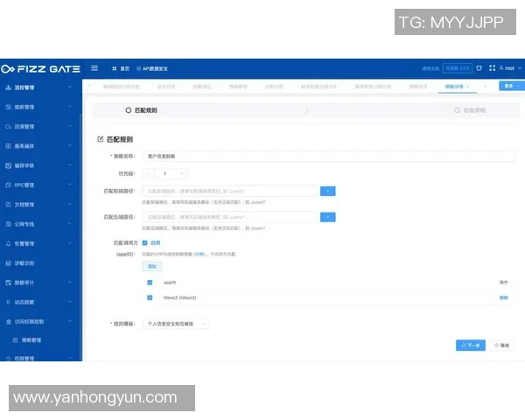Click the 文档管理 sidebar icon
525x420 pixels.
click(9, 204)
